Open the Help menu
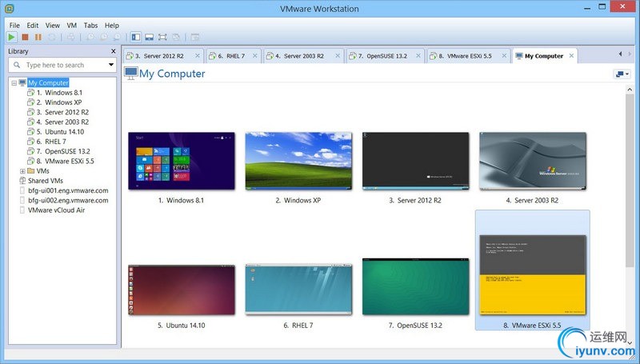 (x=112, y=26)
